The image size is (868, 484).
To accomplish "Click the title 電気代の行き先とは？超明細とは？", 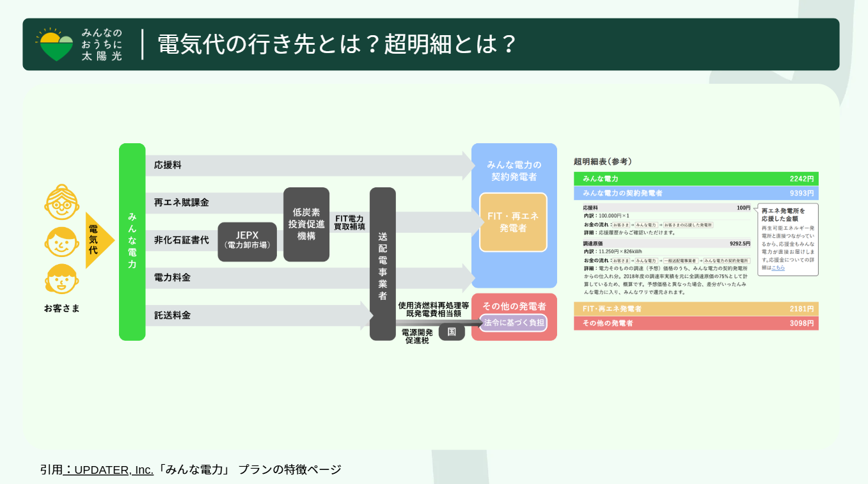I will 336,44.
